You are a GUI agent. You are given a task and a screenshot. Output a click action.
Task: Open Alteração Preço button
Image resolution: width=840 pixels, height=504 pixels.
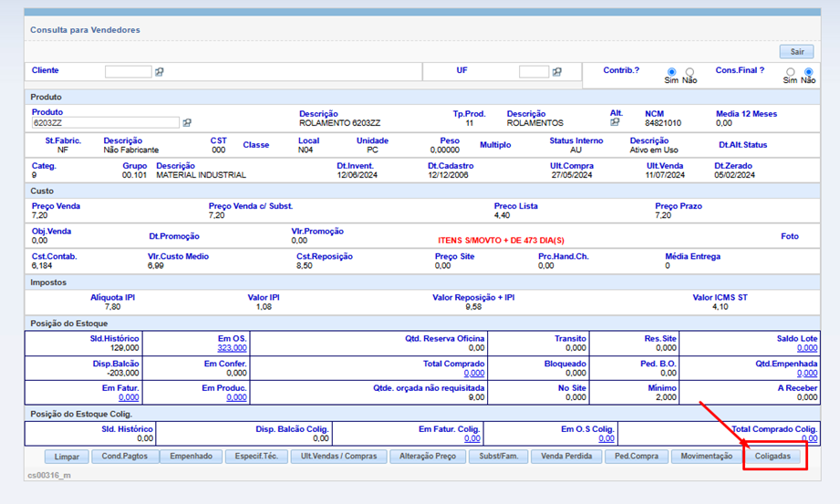(428, 457)
